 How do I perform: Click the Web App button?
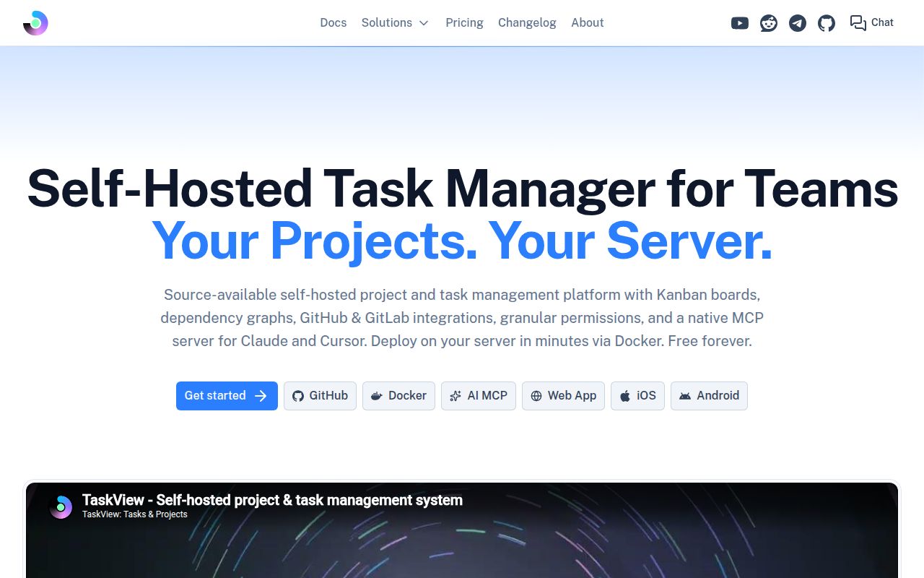tap(563, 396)
